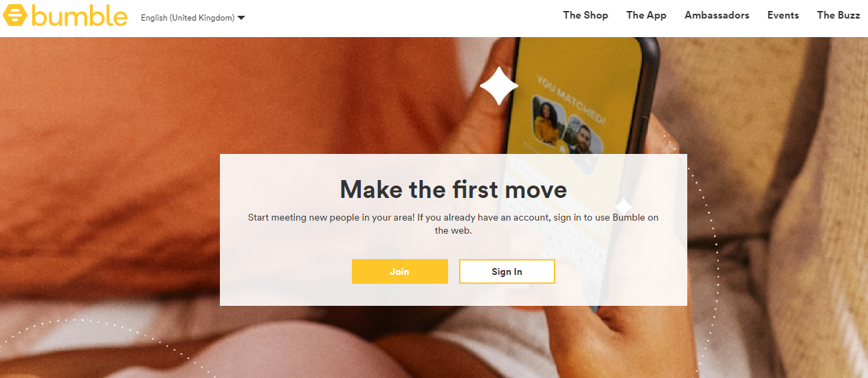868x378 pixels.
Task: Click the small white sparkle near the heading
Action: pos(623,206)
